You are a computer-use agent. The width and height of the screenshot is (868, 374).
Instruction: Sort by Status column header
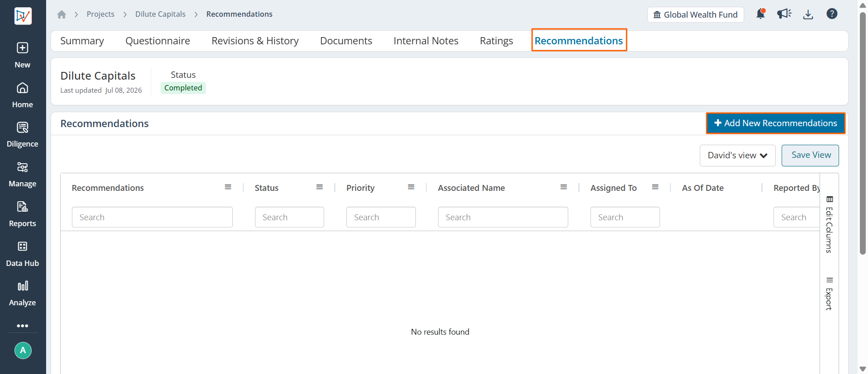click(267, 188)
